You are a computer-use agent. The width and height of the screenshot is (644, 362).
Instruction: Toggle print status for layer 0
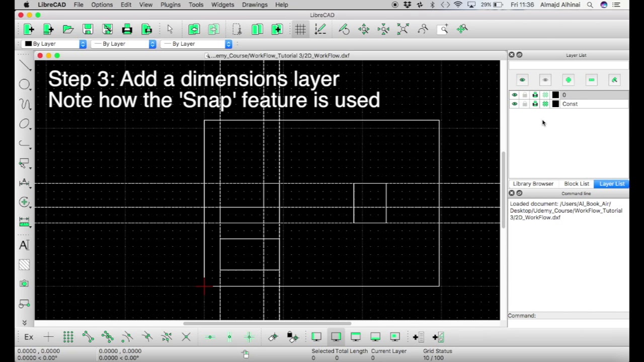pos(535,95)
